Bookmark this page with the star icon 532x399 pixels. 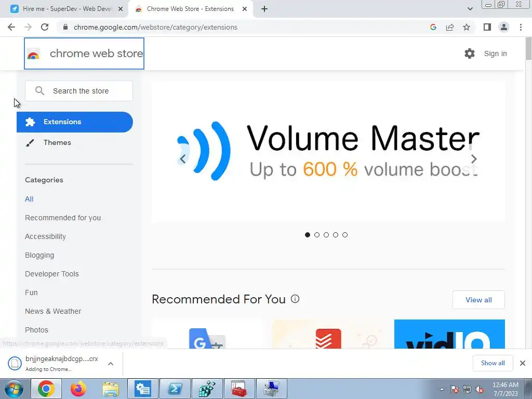point(467,27)
